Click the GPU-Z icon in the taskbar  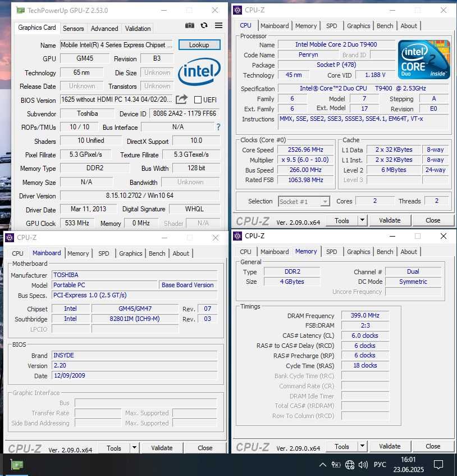pyautogui.click(x=17, y=465)
